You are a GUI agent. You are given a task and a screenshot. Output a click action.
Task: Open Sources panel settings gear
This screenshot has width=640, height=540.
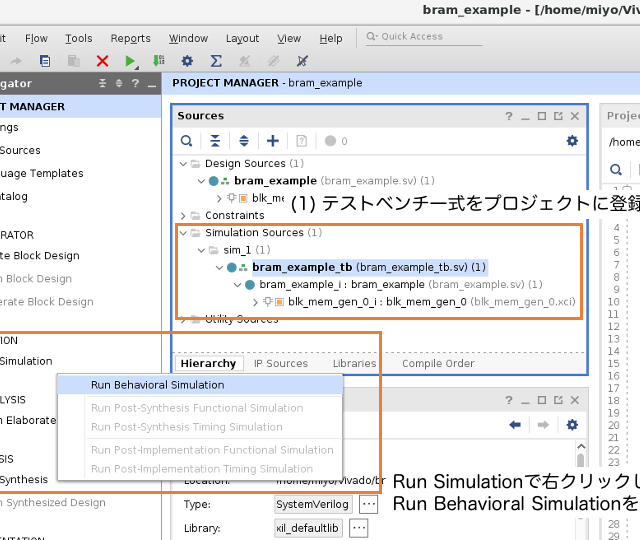click(572, 141)
